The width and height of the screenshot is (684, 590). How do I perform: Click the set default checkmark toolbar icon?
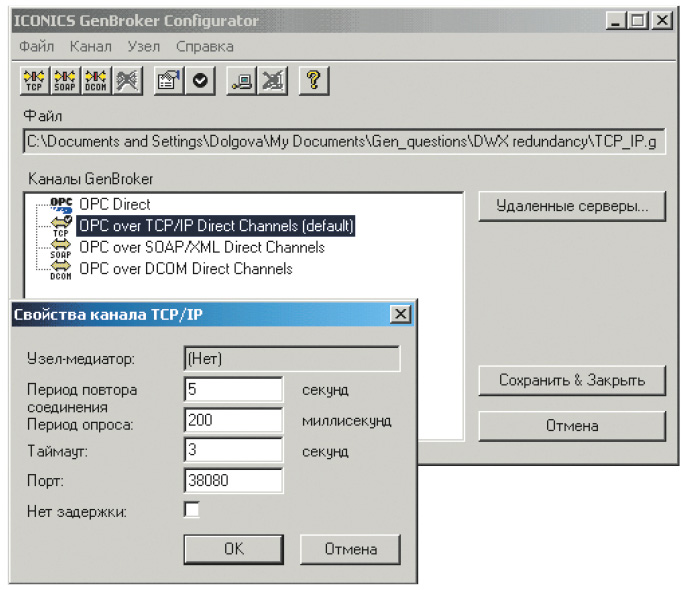(200, 81)
